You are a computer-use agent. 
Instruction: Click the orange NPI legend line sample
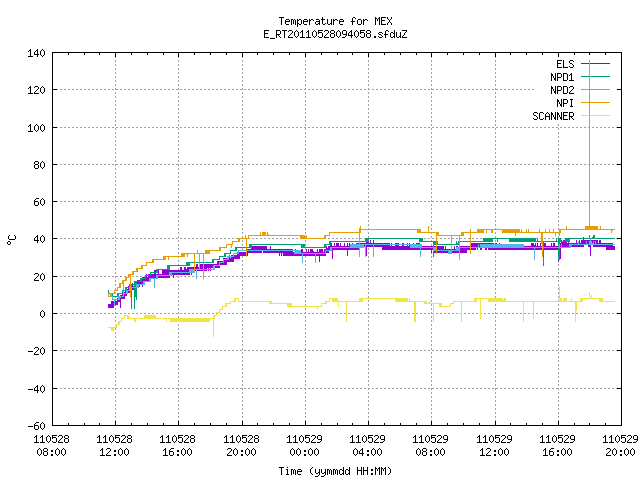[x=596, y=103]
